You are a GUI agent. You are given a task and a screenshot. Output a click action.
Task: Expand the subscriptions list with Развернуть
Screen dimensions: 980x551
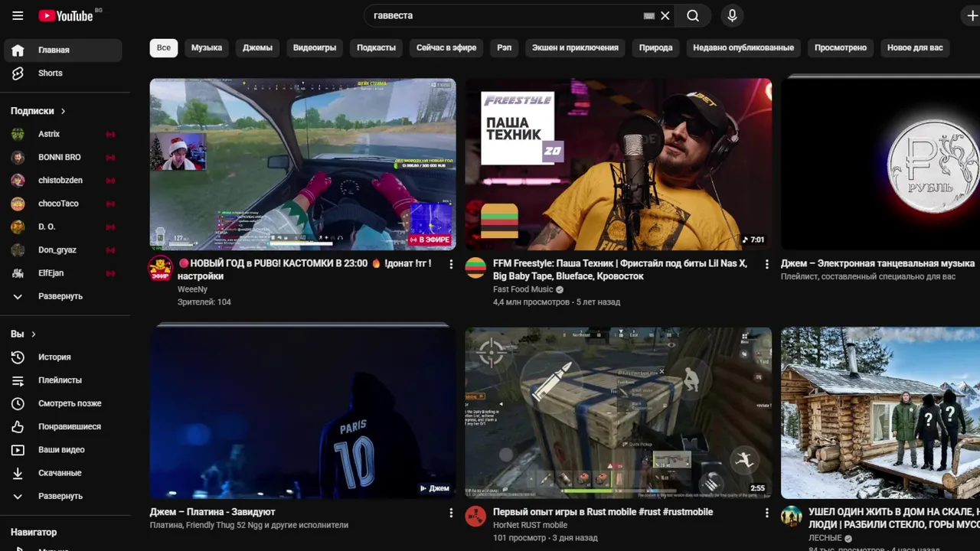[x=62, y=296]
